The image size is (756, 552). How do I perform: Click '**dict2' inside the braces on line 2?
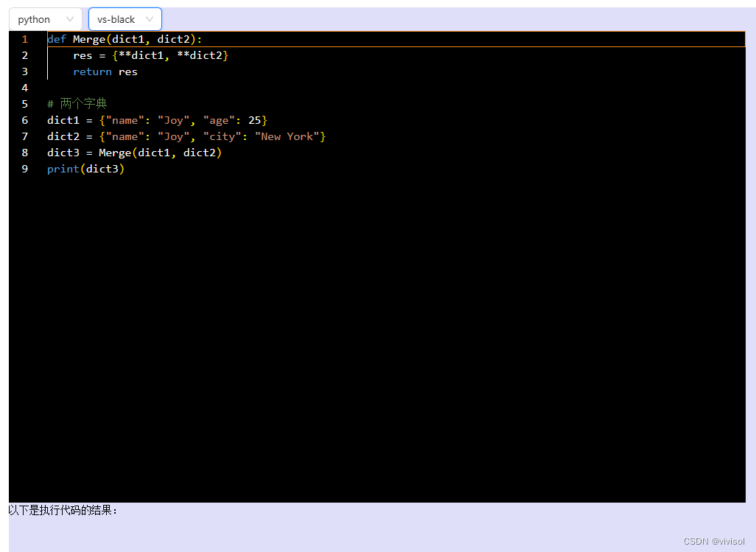pyautogui.click(x=199, y=55)
